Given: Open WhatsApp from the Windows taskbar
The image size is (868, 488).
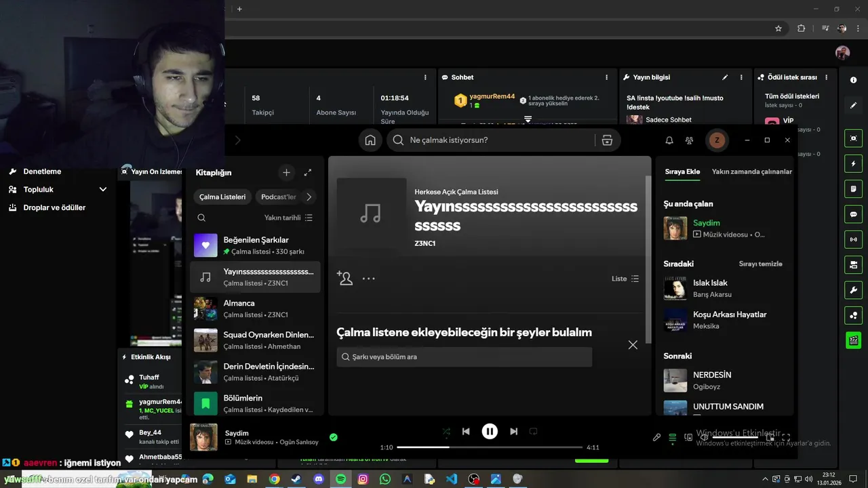Looking at the screenshot, I should coord(385,479).
